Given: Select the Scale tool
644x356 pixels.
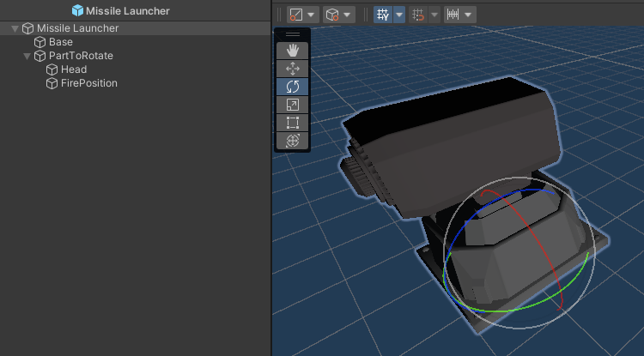Looking at the screenshot, I should click(293, 105).
